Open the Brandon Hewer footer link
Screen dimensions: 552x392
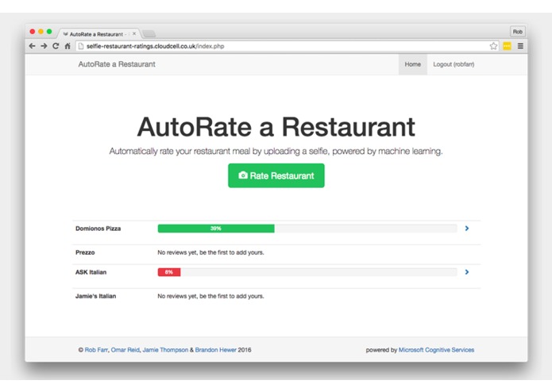click(215, 350)
